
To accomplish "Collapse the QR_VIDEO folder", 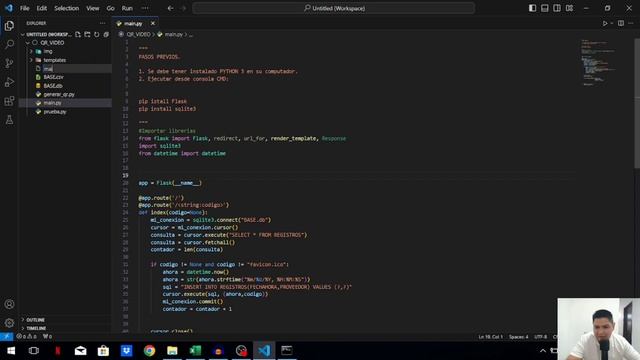I will 28,43.
